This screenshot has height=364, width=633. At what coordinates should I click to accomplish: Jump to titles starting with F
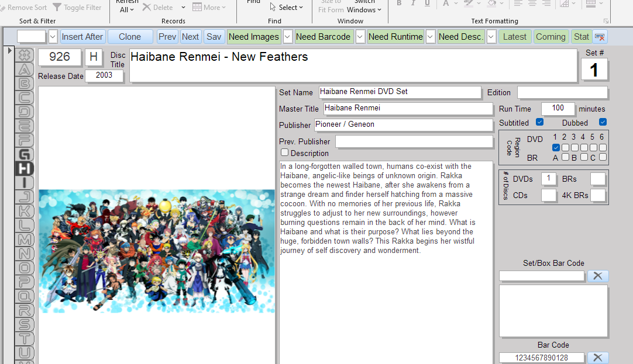pos(25,140)
